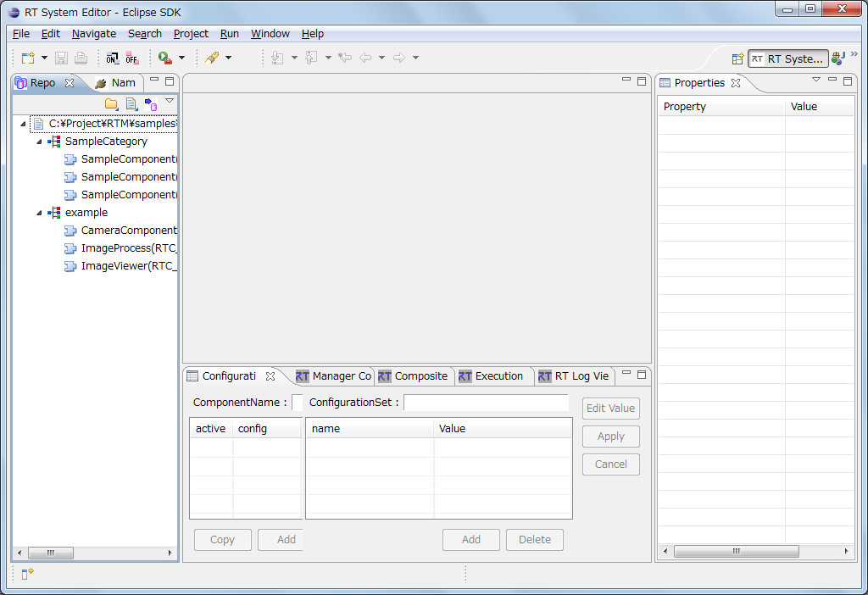Image resolution: width=868 pixels, height=595 pixels.
Task: Click the ON toolbar icon
Action: coord(113,58)
